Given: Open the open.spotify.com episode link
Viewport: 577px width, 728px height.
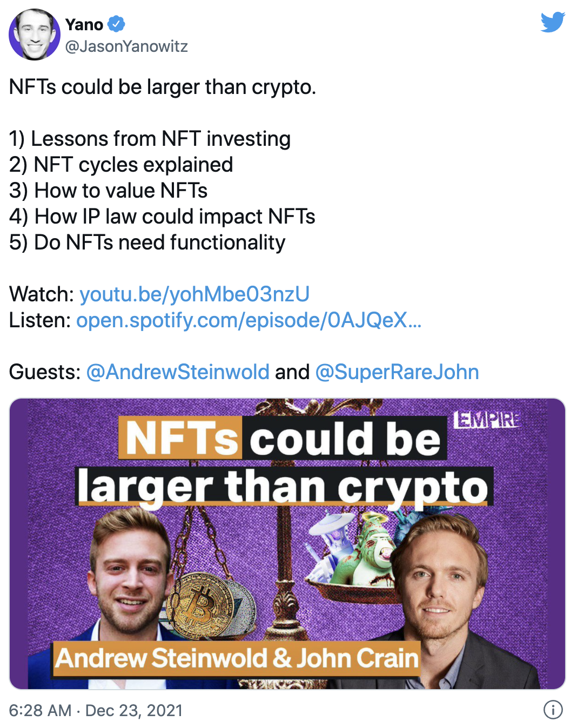Looking at the screenshot, I should (x=249, y=320).
